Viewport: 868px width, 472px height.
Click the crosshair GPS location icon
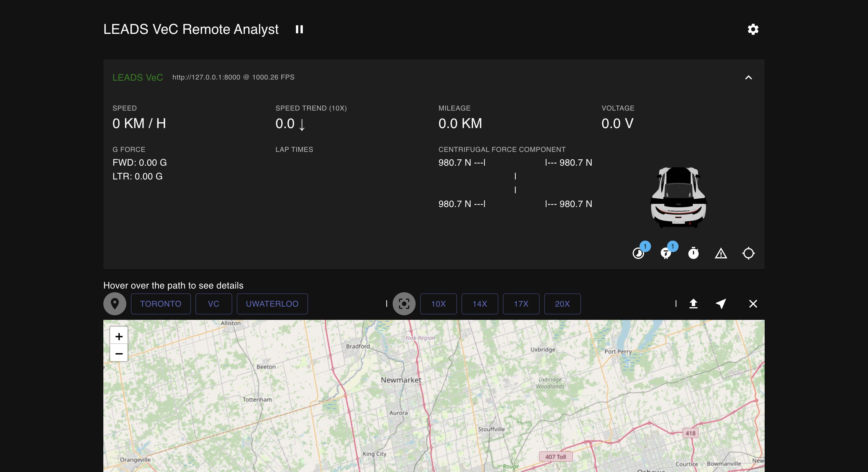tap(748, 253)
